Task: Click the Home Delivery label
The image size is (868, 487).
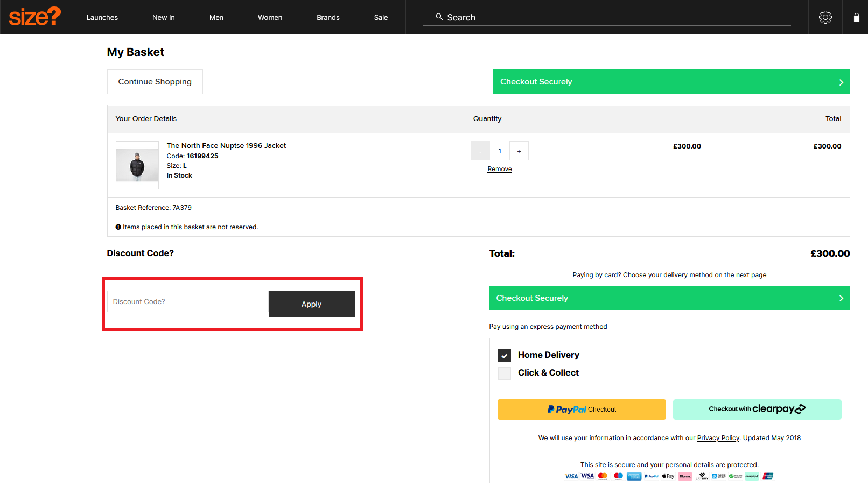Action: [x=549, y=355]
